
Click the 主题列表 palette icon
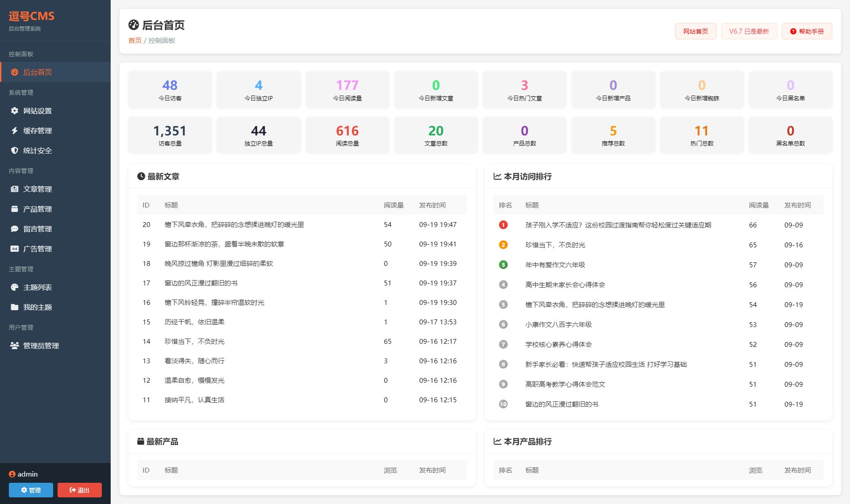point(15,287)
